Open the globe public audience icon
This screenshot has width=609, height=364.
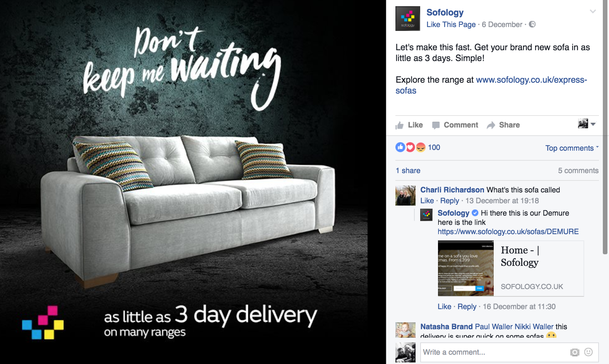532,24
